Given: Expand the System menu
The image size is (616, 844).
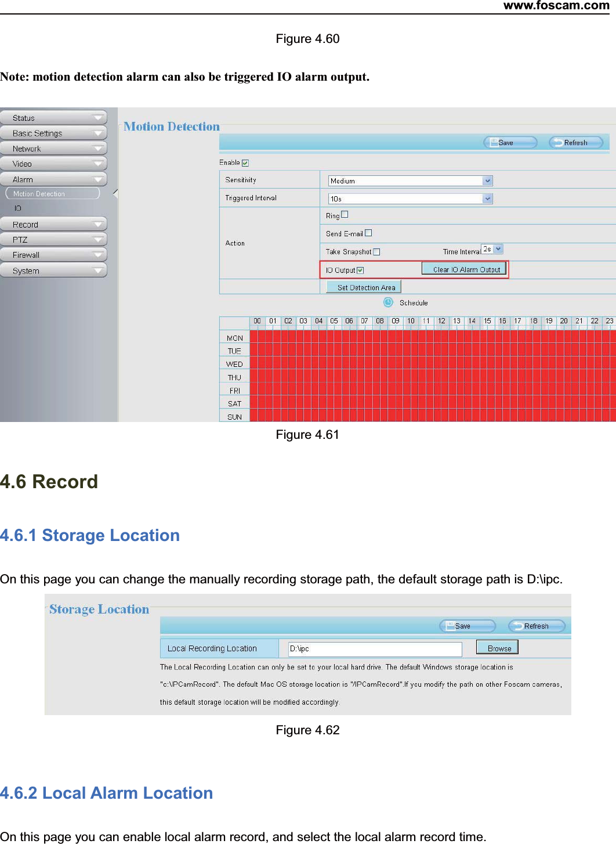Looking at the screenshot, I should point(53,270).
